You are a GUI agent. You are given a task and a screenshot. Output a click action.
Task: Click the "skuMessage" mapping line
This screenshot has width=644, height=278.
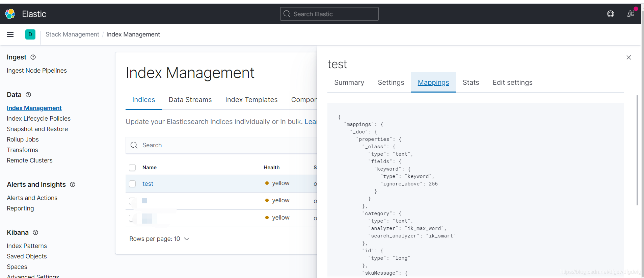385,273
